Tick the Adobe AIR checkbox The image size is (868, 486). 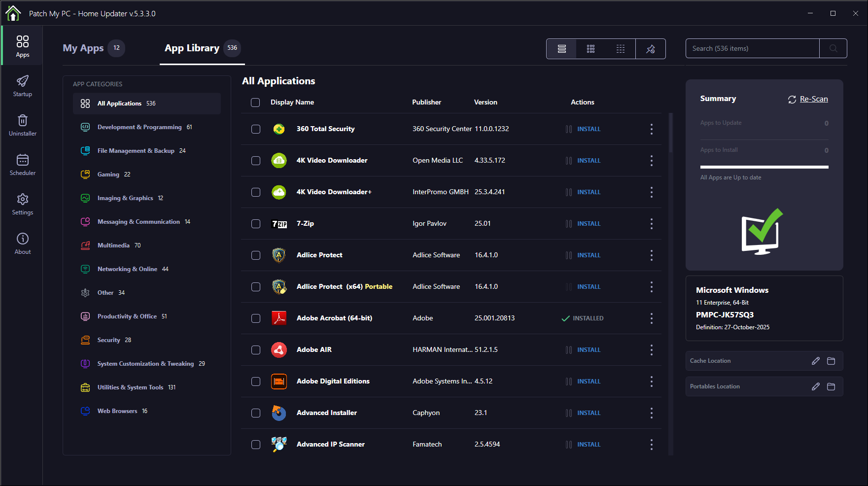point(256,350)
